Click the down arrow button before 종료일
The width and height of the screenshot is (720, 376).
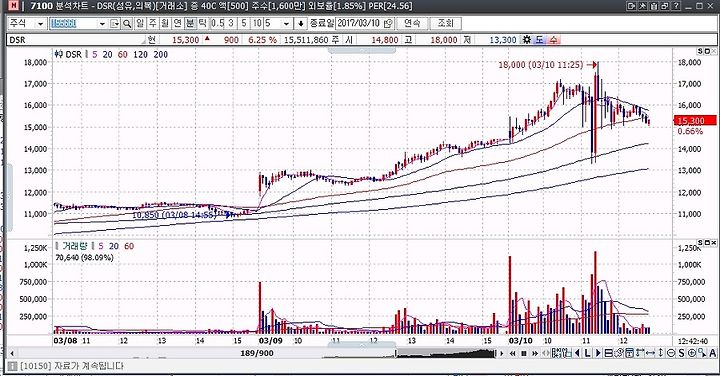pyautogui.click(x=301, y=23)
